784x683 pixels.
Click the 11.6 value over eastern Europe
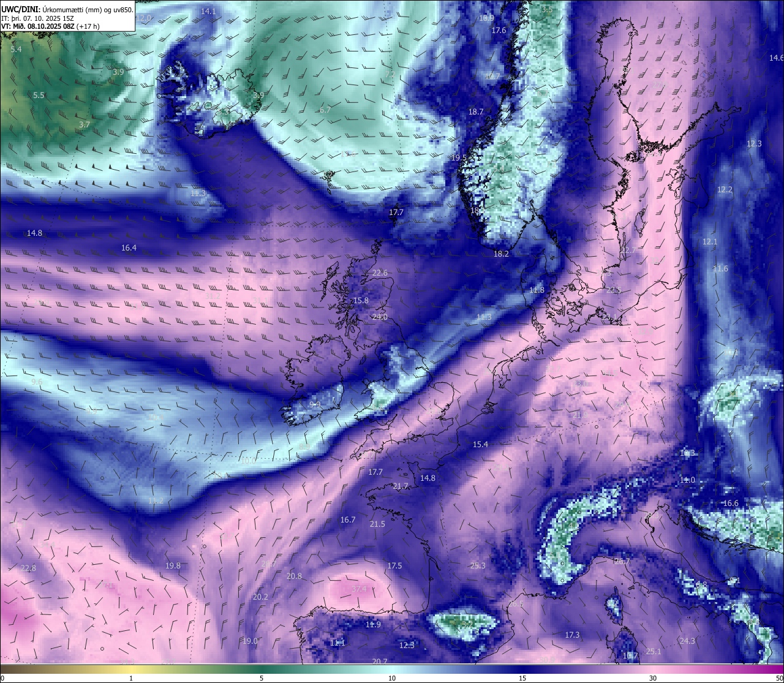pyautogui.click(x=720, y=268)
